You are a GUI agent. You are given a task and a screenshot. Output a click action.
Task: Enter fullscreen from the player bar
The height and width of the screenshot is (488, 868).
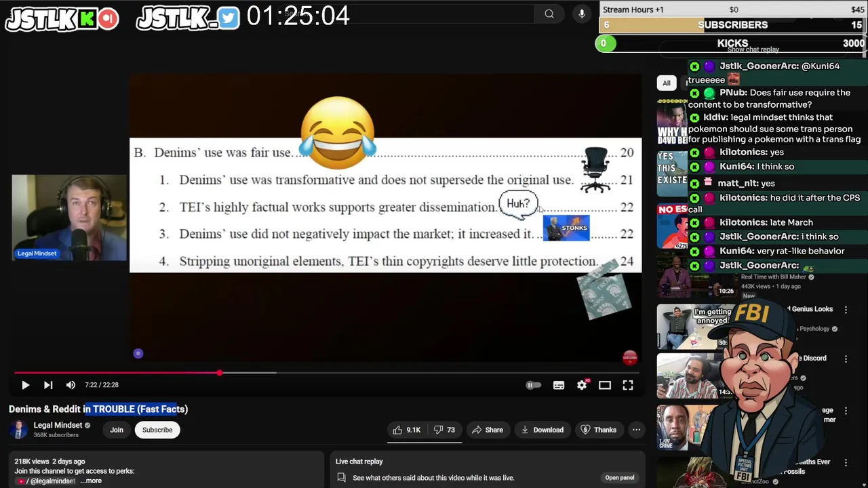coord(628,385)
